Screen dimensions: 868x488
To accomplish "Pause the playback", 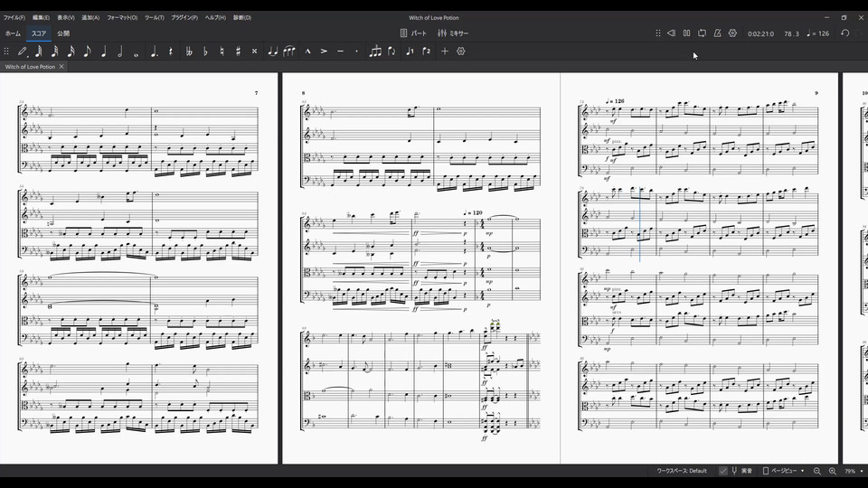I will tap(686, 33).
